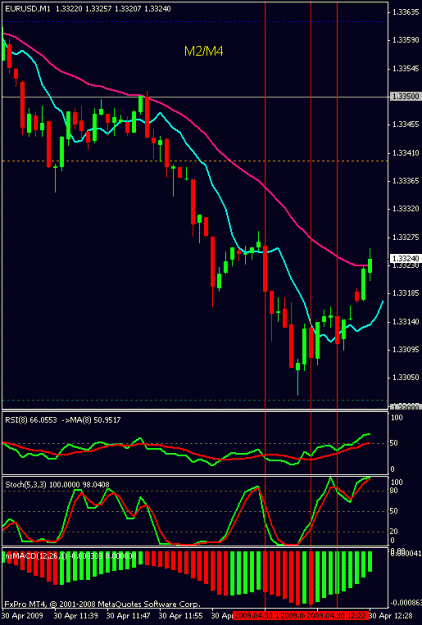Viewport: 422px width, 625px height.
Task: Click the 50 level on RSI scale
Action: coord(394,443)
